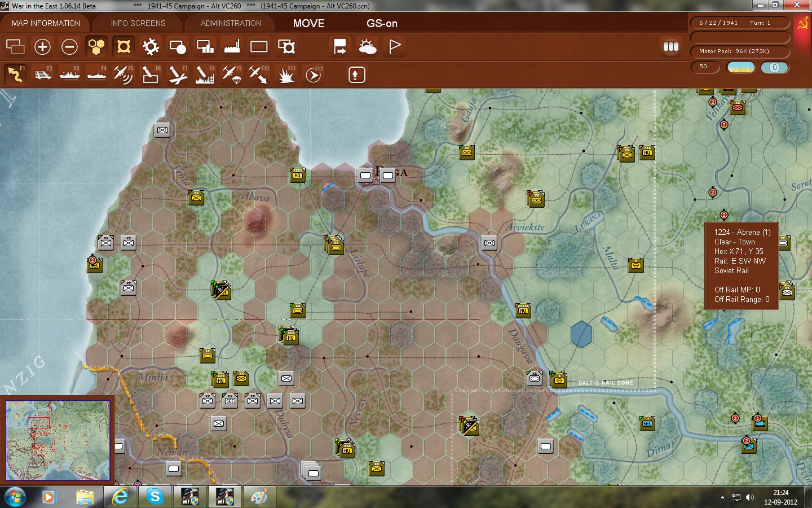
Task: Open Windows Media Player from taskbar
Action: point(48,497)
